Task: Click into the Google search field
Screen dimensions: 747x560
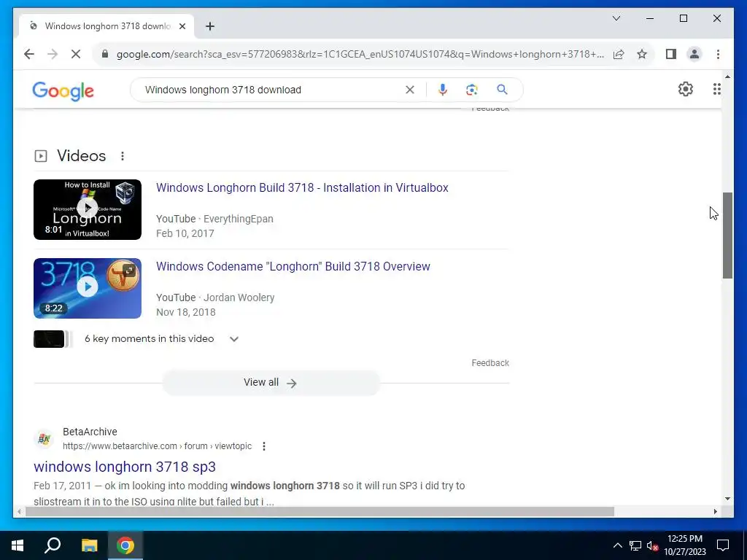Action: pos(271,90)
